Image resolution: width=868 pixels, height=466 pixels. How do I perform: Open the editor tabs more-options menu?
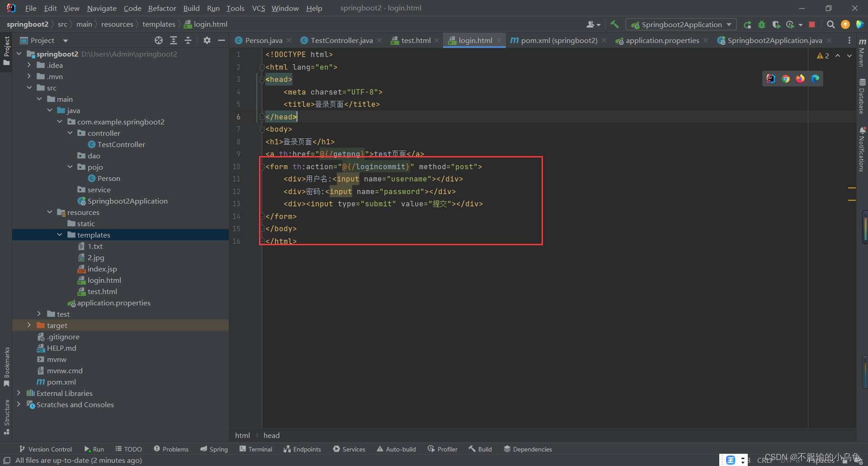tap(849, 40)
